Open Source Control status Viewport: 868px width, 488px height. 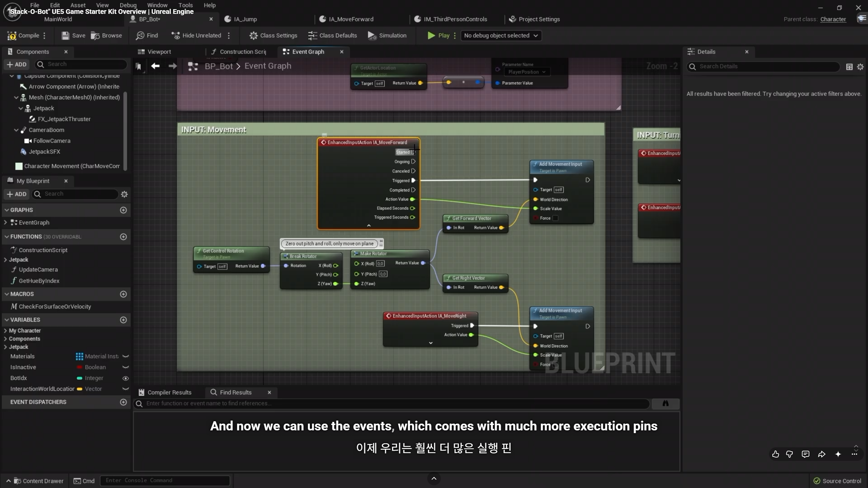837,481
